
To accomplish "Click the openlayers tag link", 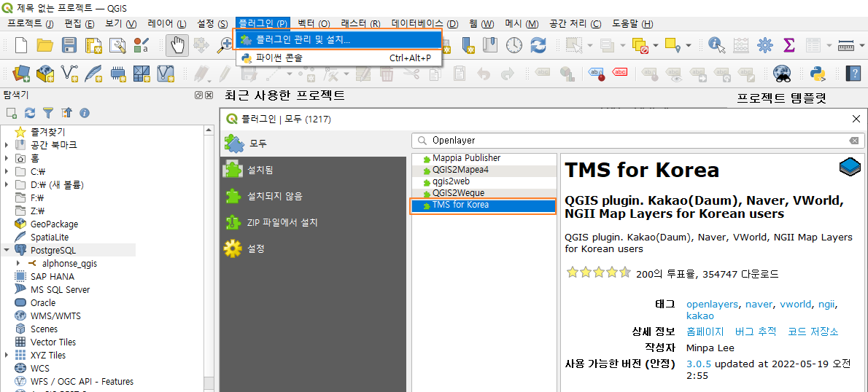I will click(712, 304).
